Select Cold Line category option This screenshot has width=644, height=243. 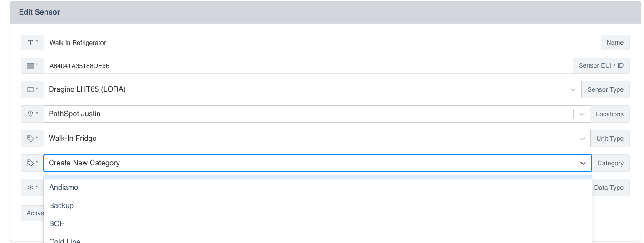coord(64,240)
